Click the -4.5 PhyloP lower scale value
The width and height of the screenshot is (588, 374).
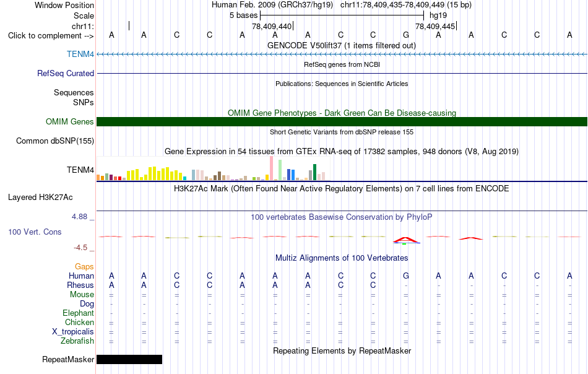(80, 248)
